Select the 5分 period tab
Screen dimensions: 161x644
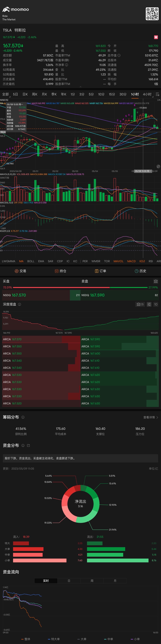(x=91, y=94)
